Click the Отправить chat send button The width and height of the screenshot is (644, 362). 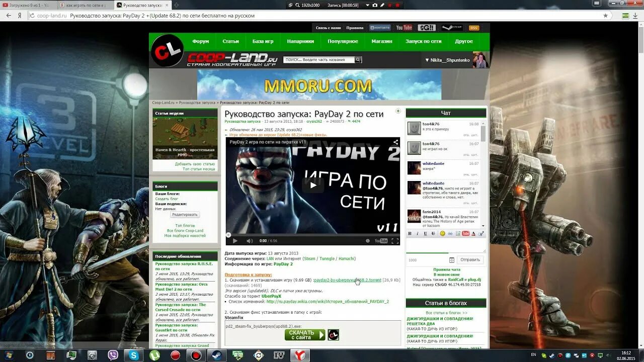coord(470,260)
